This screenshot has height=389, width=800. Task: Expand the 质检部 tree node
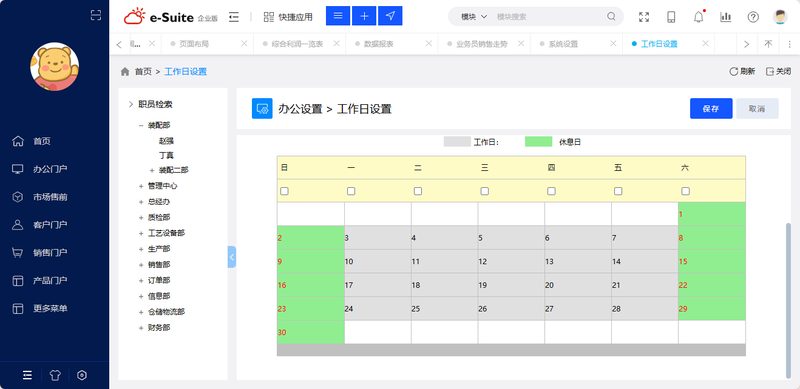141,217
